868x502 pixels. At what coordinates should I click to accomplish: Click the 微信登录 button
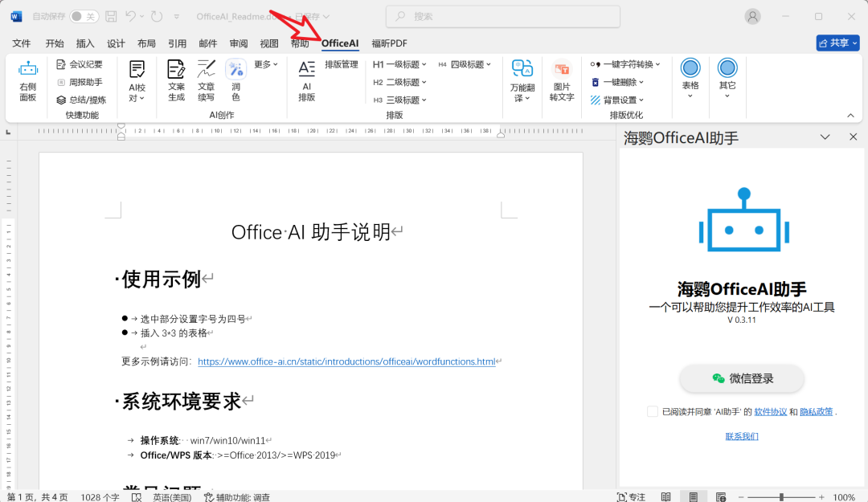click(x=742, y=378)
